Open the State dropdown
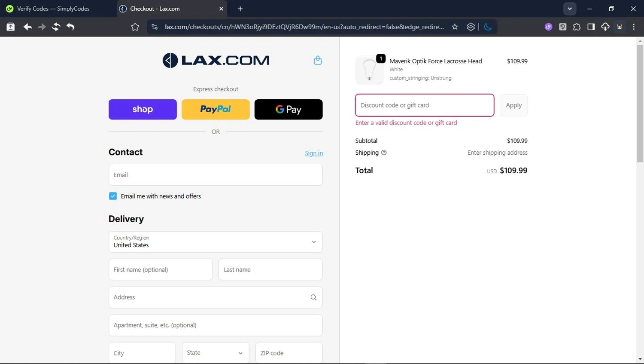The width and height of the screenshot is (644, 364). [216, 353]
